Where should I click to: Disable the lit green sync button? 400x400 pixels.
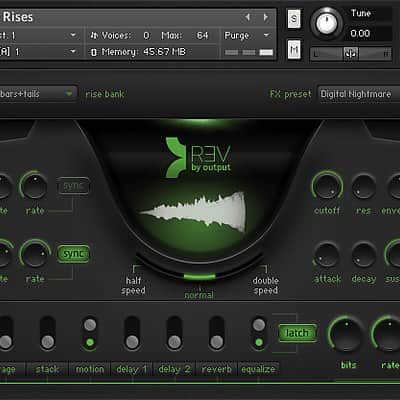pyautogui.click(x=73, y=254)
